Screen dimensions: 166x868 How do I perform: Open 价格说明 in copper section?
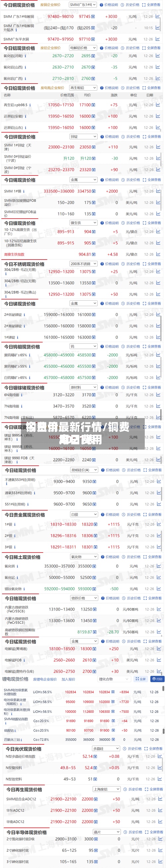(109, 5)
